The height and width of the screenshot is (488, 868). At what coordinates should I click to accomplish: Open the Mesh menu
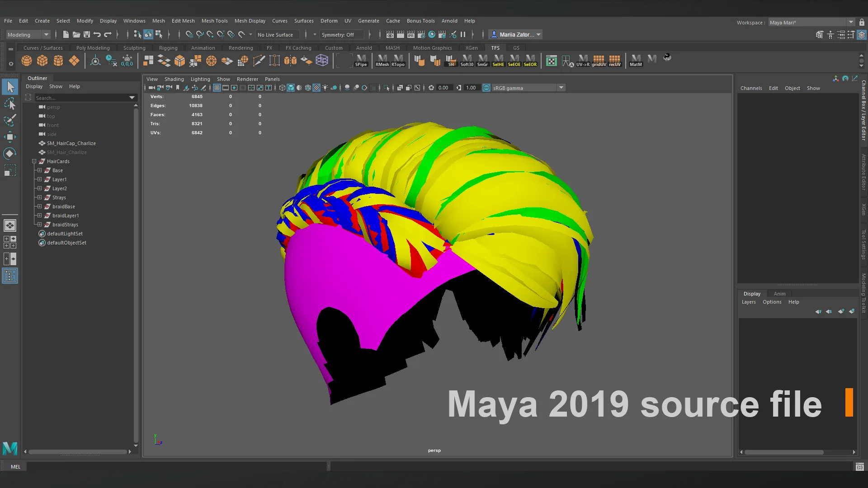(159, 21)
